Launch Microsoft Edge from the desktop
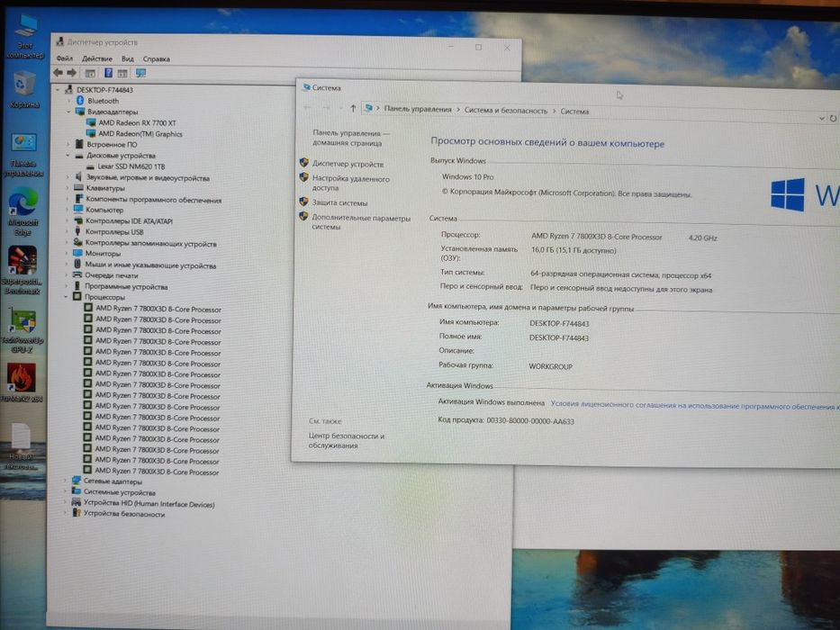 click(23, 211)
